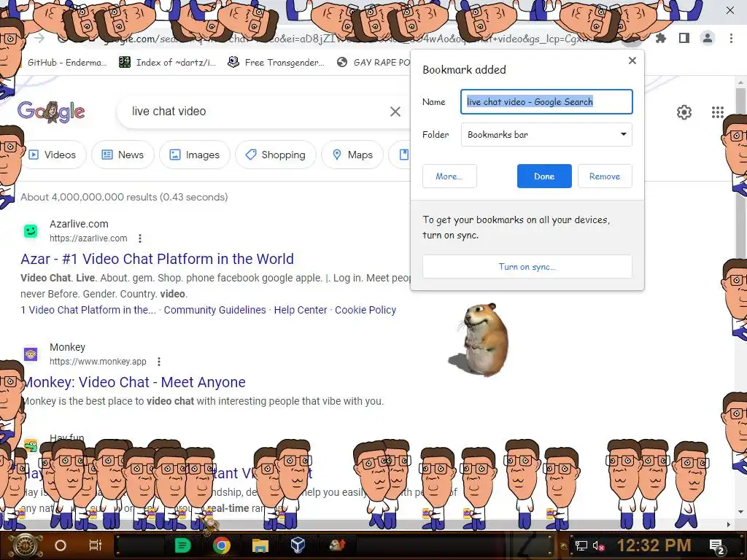Clear the search box with X
This screenshot has height=560, width=747.
click(x=395, y=112)
